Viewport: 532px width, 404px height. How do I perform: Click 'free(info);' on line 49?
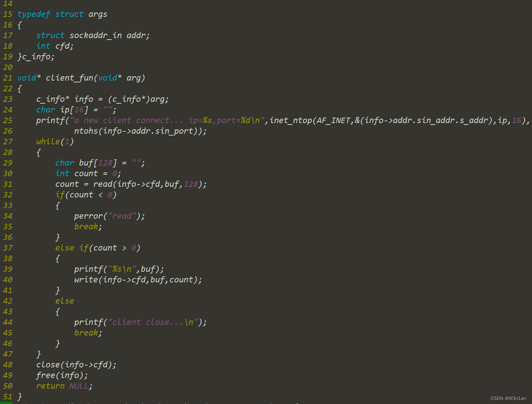pos(62,375)
